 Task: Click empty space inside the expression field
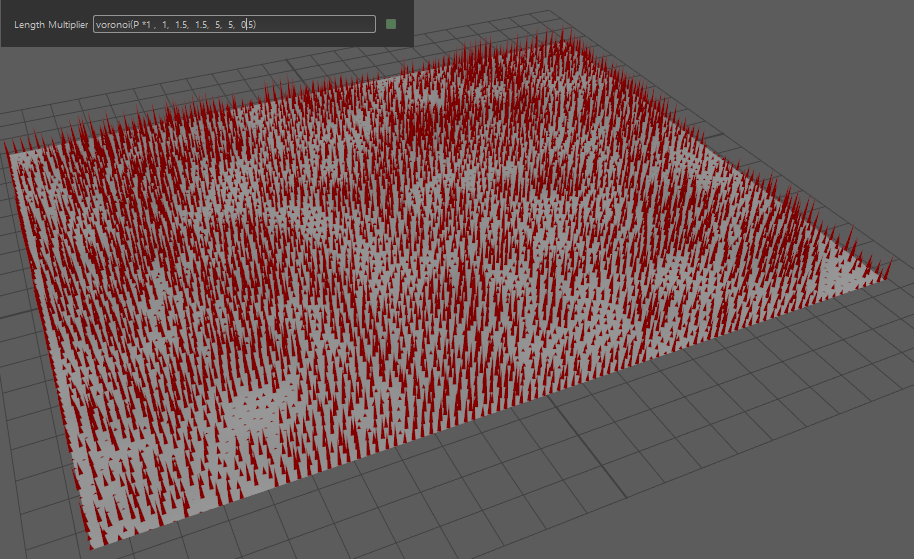pyautogui.click(x=320, y=24)
